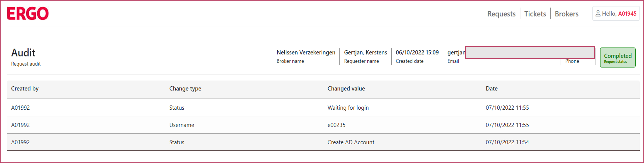This screenshot has height=163, width=644.
Task: Click the Gertjan, Kerstens requester name
Action: pos(365,52)
